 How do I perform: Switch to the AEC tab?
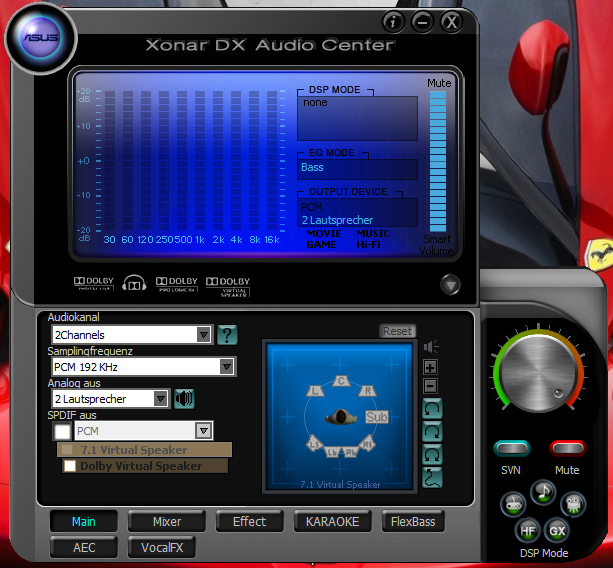click(x=84, y=548)
